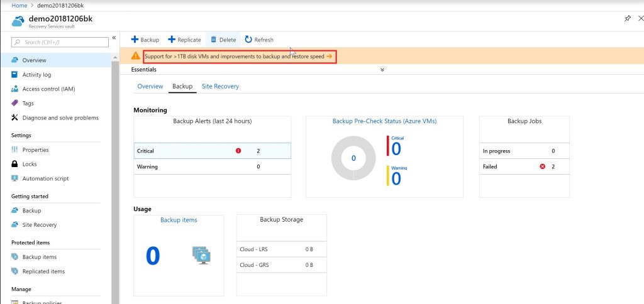
Task: Click the Properties sliders icon
Action: (15, 149)
